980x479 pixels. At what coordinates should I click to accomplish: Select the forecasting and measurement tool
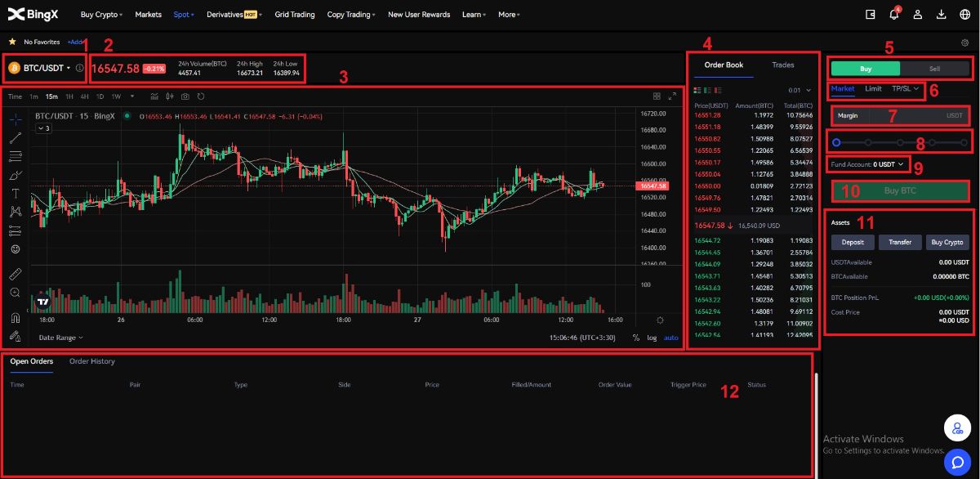coord(16,231)
